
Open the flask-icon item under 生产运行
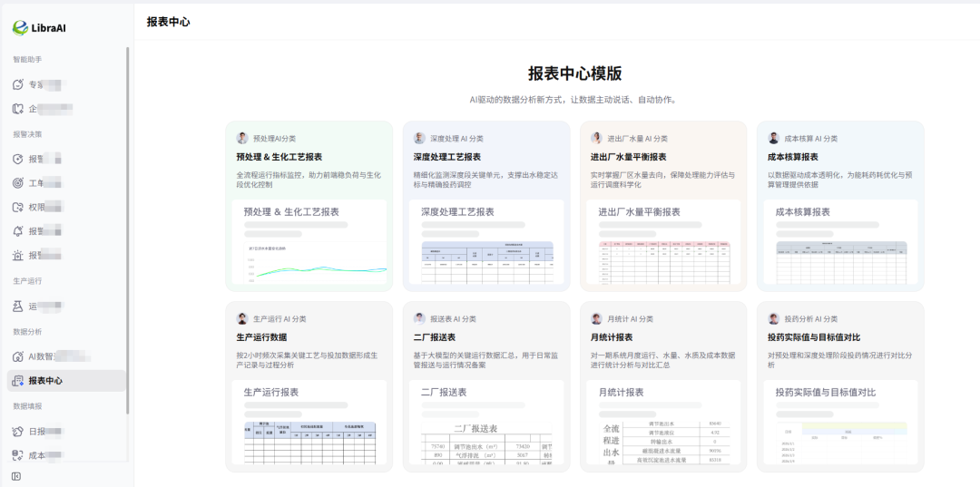click(x=66, y=306)
